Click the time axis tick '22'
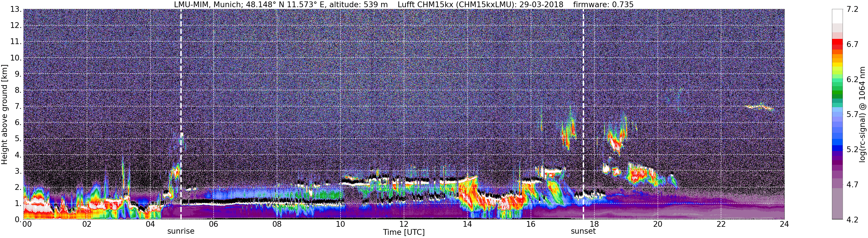868x238 pixels. 721,224
